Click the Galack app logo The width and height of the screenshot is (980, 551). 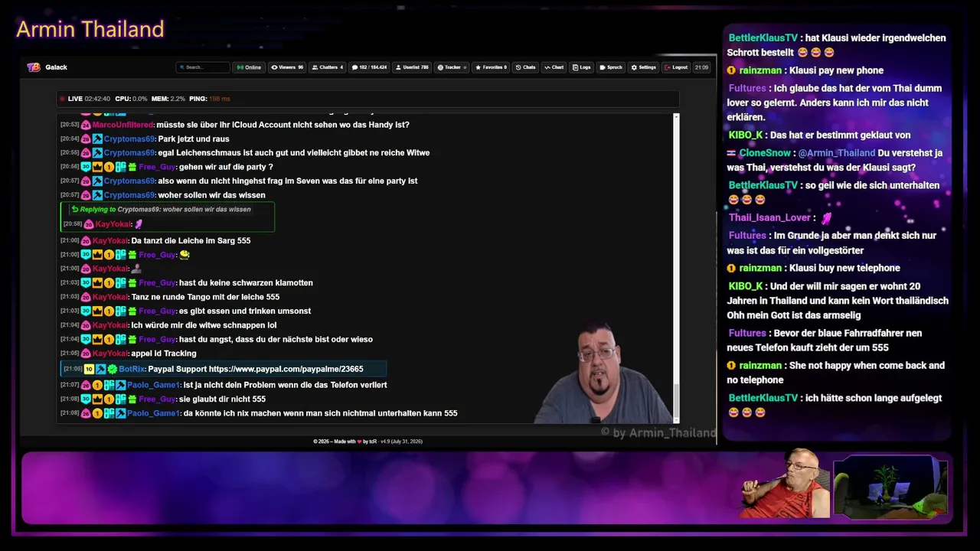click(x=34, y=67)
